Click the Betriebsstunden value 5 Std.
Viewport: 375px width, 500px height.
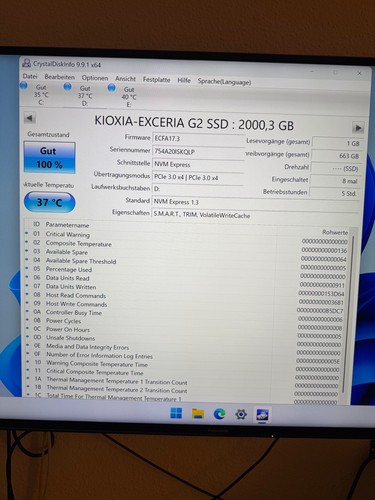[x=334, y=193]
